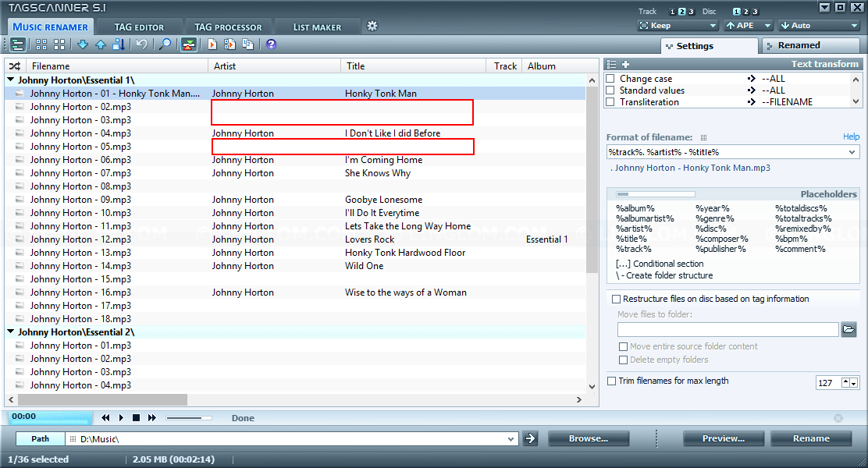Click the cancel circle icon near Done bar
Screen dimensions: 868x468
[838, 418]
